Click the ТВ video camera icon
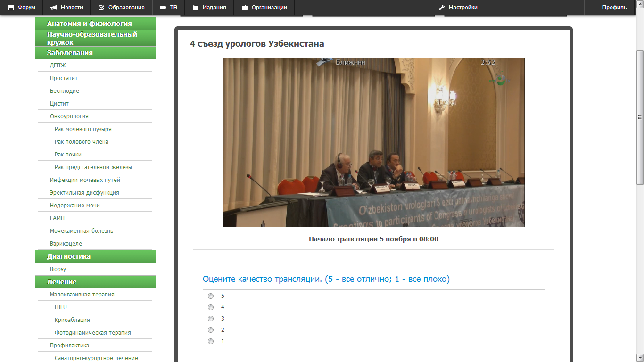This screenshot has width=644, height=362. (x=163, y=8)
